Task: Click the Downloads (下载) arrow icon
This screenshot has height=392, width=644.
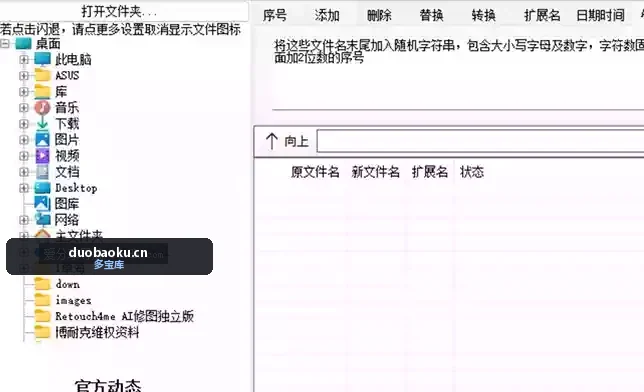Action: coord(42,124)
